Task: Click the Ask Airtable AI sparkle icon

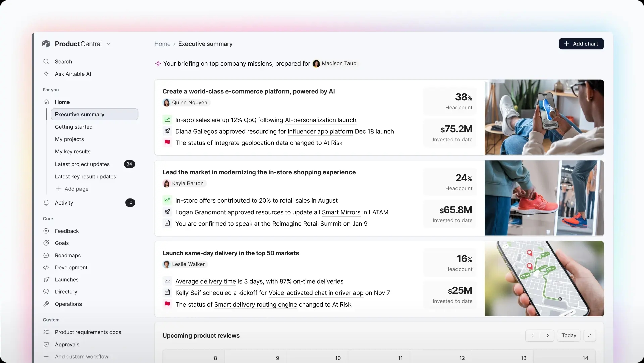Action: pyautogui.click(x=46, y=74)
